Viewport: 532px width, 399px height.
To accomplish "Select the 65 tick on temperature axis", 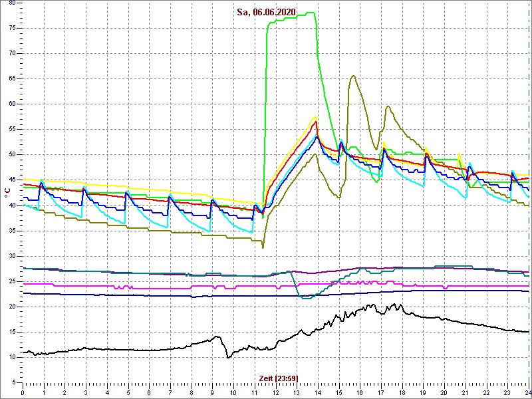I will point(12,78).
